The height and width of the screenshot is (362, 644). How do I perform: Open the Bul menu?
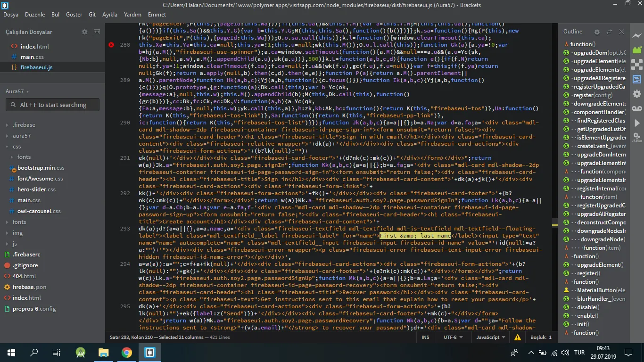click(x=55, y=15)
